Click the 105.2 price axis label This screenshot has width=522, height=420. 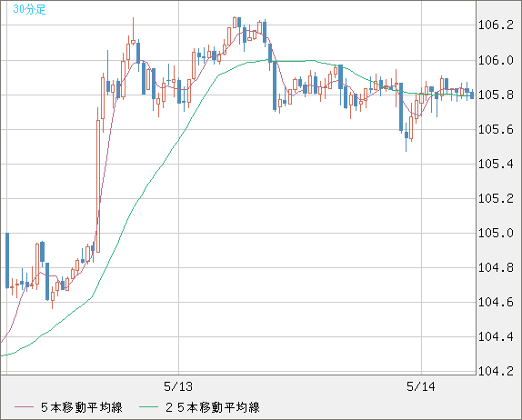(x=496, y=199)
